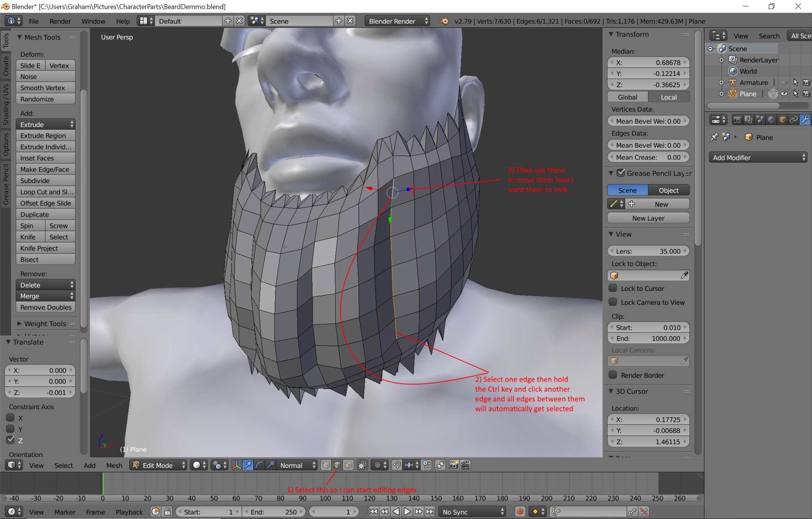812x519 pixels.
Task: Click the timeline record button
Action: point(520,512)
